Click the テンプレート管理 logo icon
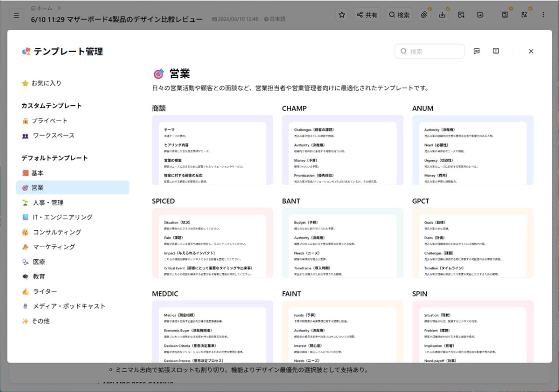 (26, 51)
